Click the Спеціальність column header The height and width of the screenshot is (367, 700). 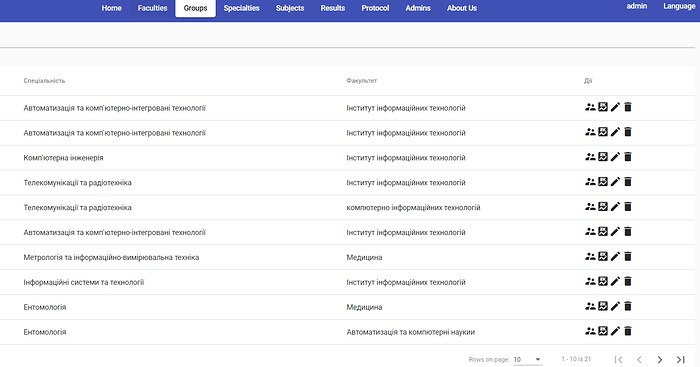pos(44,81)
